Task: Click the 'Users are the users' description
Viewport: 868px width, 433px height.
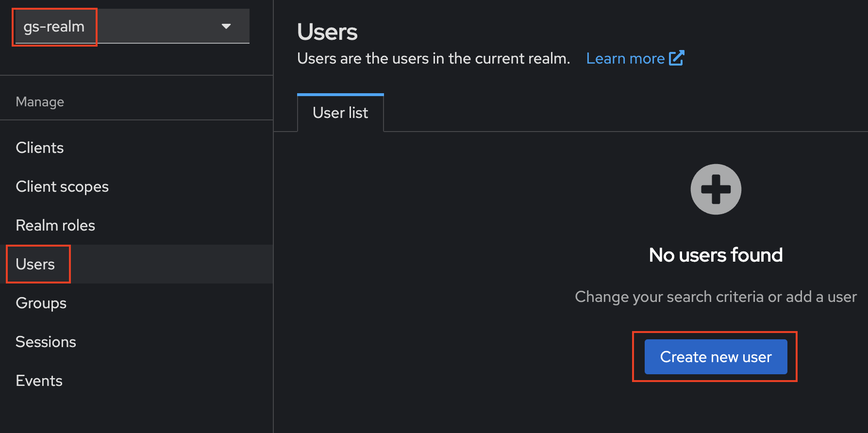Action: pos(434,59)
